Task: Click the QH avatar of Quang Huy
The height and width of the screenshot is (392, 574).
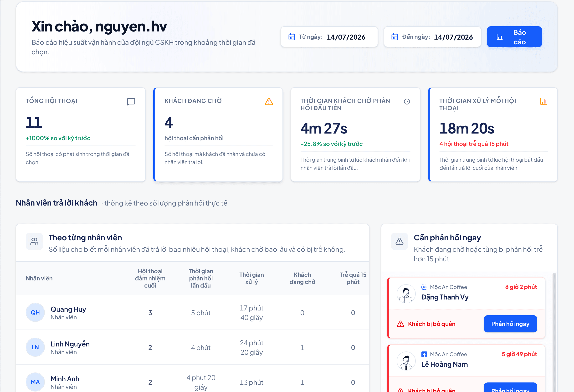Action: [x=35, y=312]
